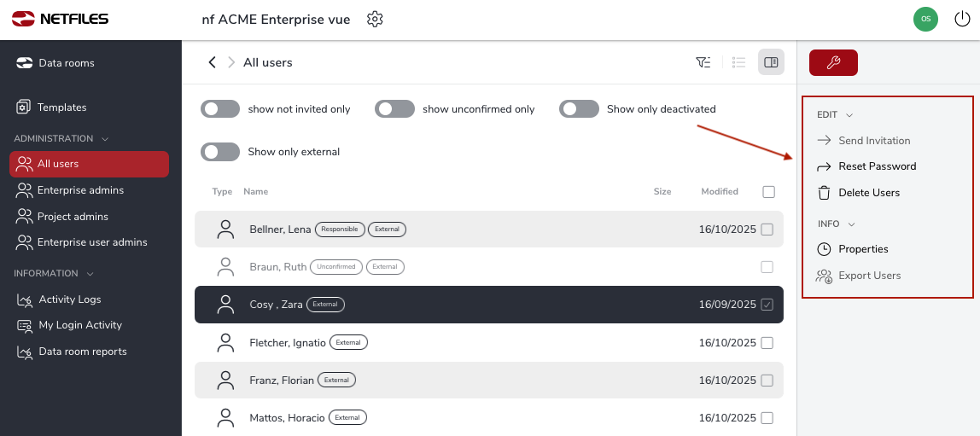
Task: Open Enterprise admins in sidebar
Action: pos(80,190)
